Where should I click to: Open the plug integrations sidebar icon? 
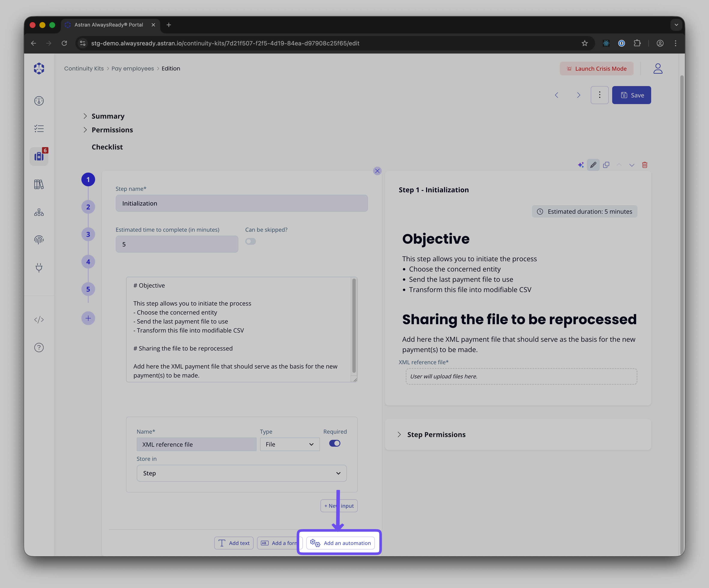(39, 268)
